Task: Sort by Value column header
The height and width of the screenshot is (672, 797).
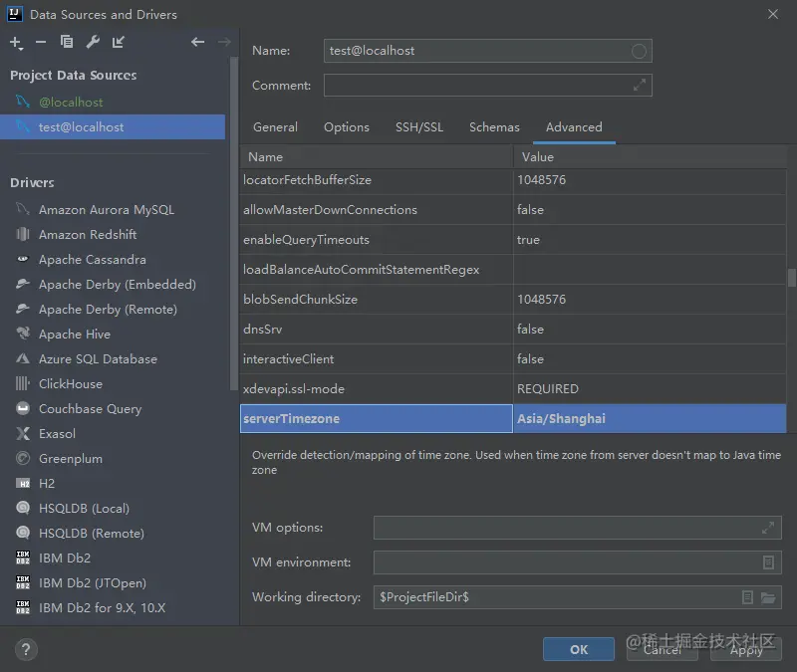Action: [x=650, y=157]
